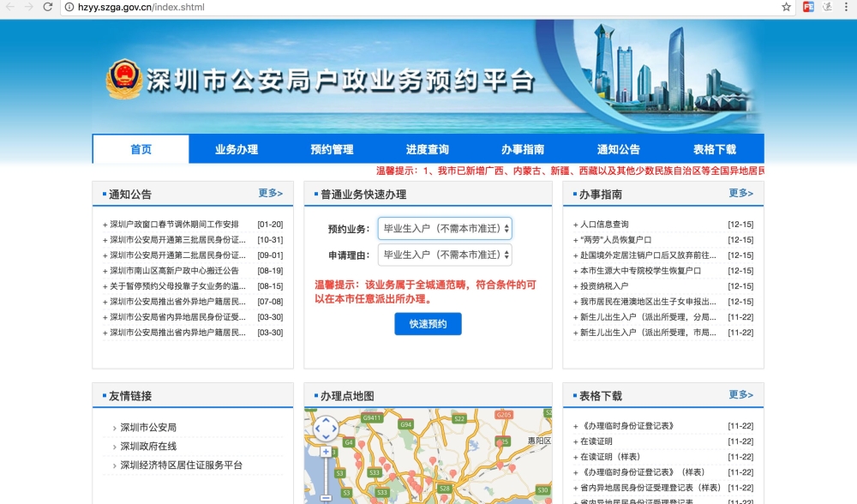Open the red extension icon in toolbar
The height and width of the screenshot is (504, 857).
pos(808,7)
